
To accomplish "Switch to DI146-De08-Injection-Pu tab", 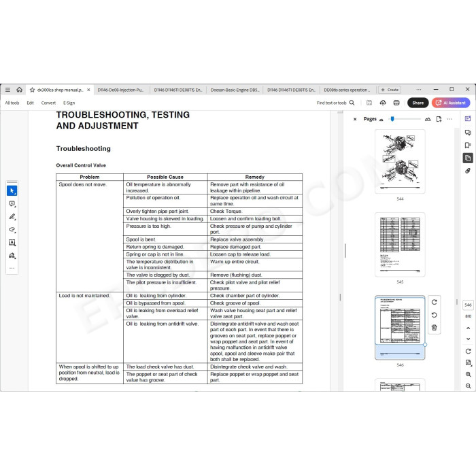I will tap(120, 90).
